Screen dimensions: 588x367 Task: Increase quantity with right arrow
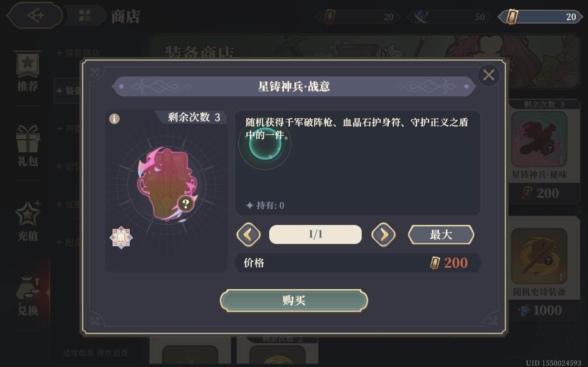click(x=383, y=234)
